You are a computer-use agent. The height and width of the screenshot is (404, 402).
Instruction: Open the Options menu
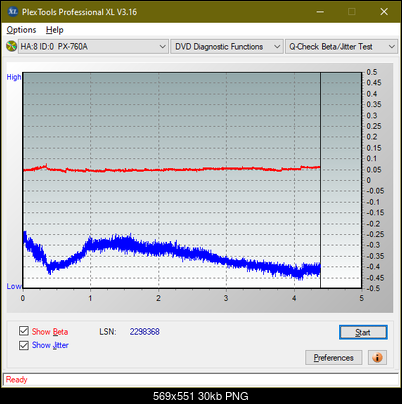21,30
